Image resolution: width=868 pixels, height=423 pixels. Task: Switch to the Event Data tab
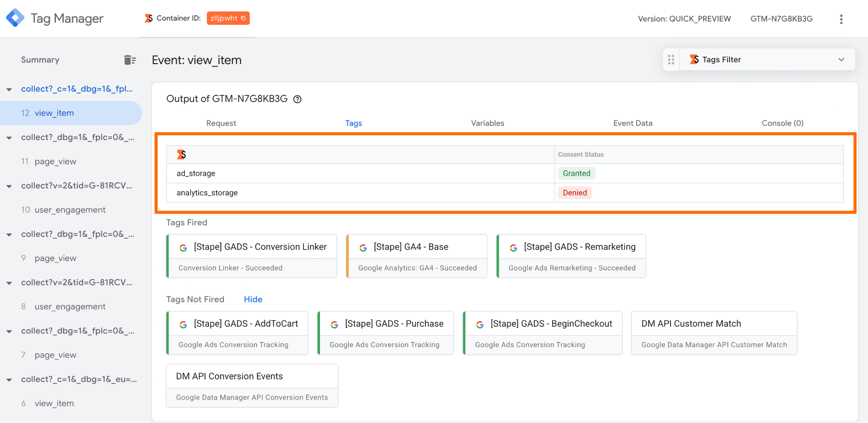coord(633,123)
